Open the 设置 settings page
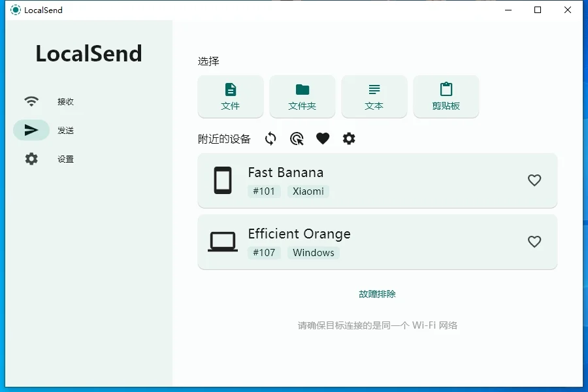588x392 pixels. pyautogui.click(x=65, y=159)
